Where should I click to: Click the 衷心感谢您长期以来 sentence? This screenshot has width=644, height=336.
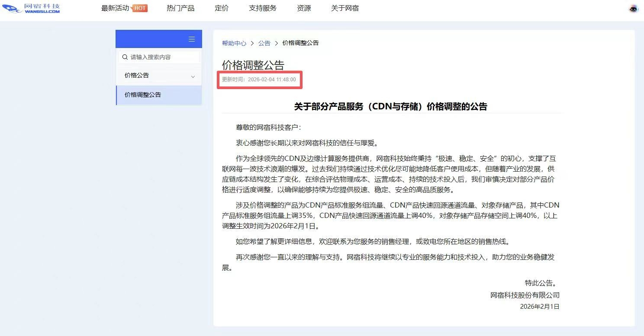point(307,143)
